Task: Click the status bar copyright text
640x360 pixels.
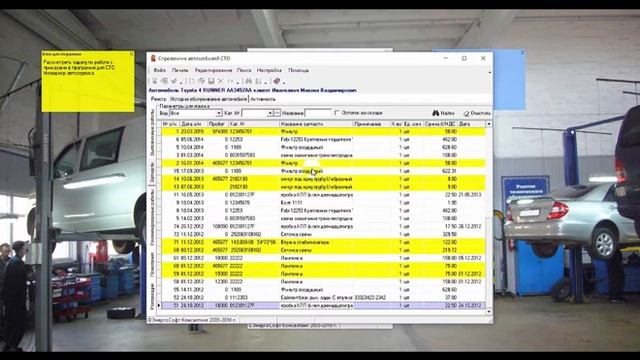Action: (x=192, y=320)
